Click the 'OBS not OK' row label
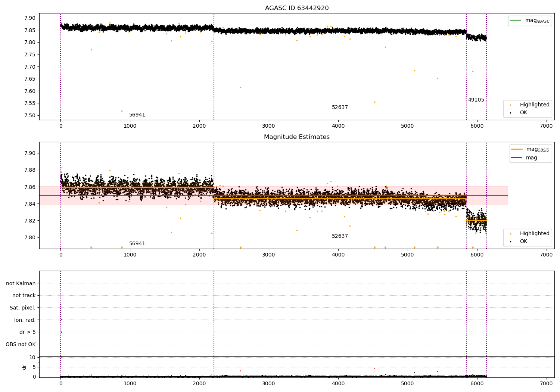Viewport: 560px width, 392px height. 21,344
